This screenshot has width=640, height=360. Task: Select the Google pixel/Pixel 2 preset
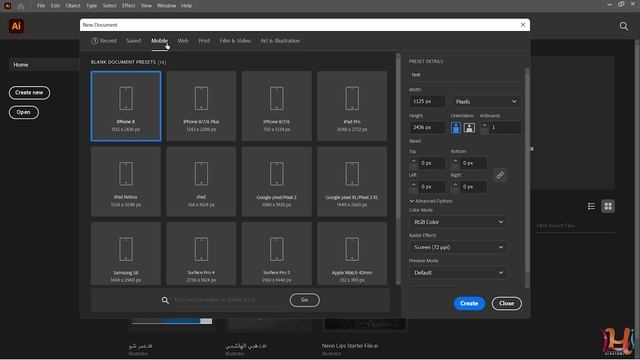277,182
